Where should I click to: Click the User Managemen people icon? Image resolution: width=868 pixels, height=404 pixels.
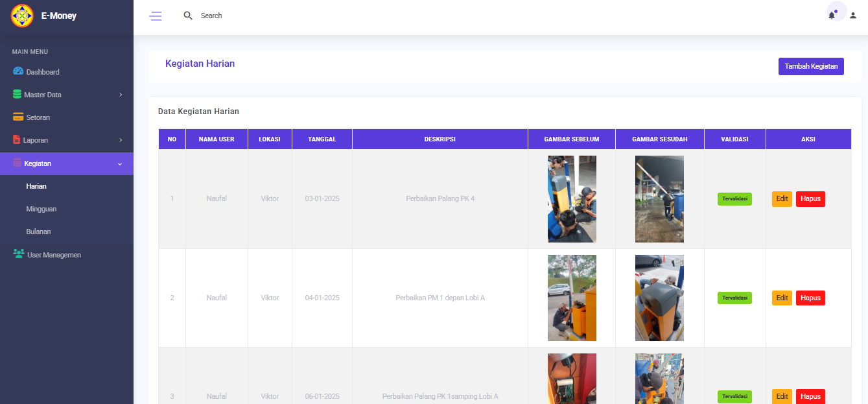(18, 254)
